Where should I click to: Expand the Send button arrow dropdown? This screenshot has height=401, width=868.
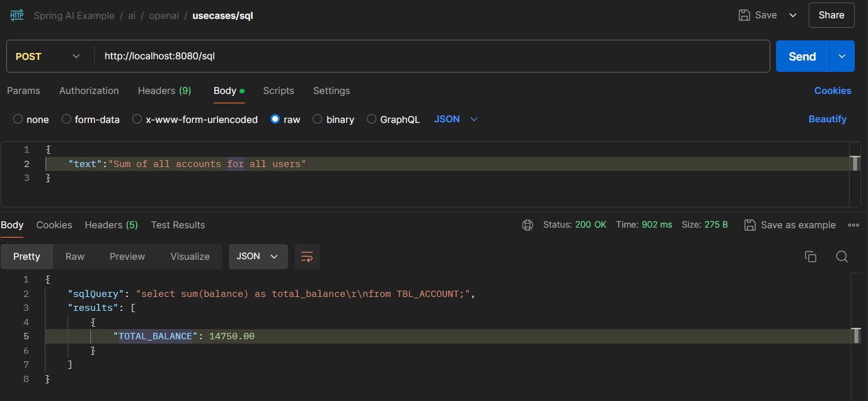coord(842,56)
